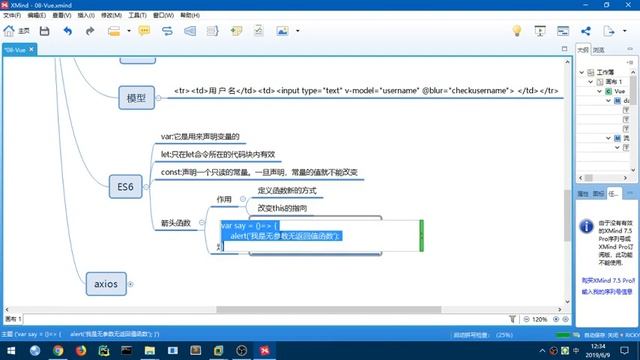Open the 插入(I) menu
Screen dimensions: 640x360
pos(86,15)
